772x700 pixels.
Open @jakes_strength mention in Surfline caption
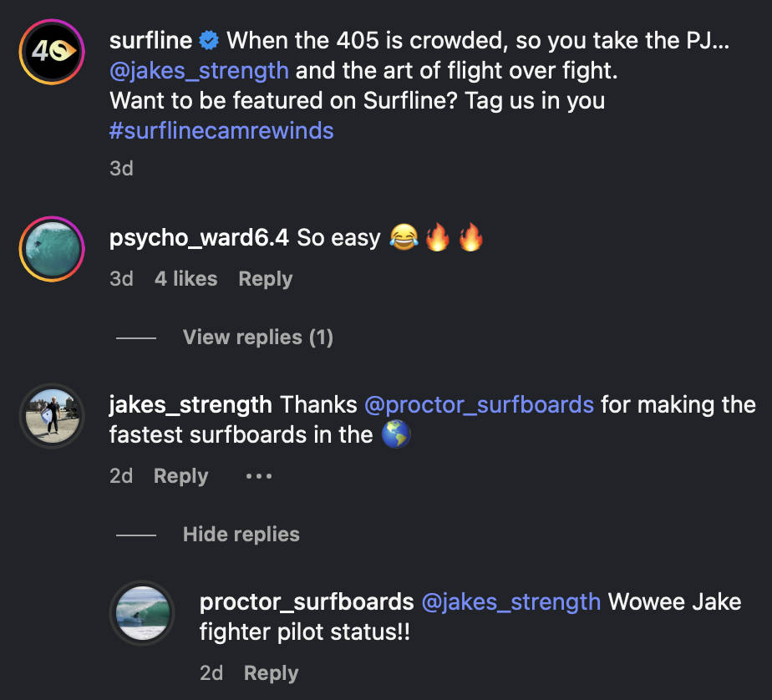199,70
